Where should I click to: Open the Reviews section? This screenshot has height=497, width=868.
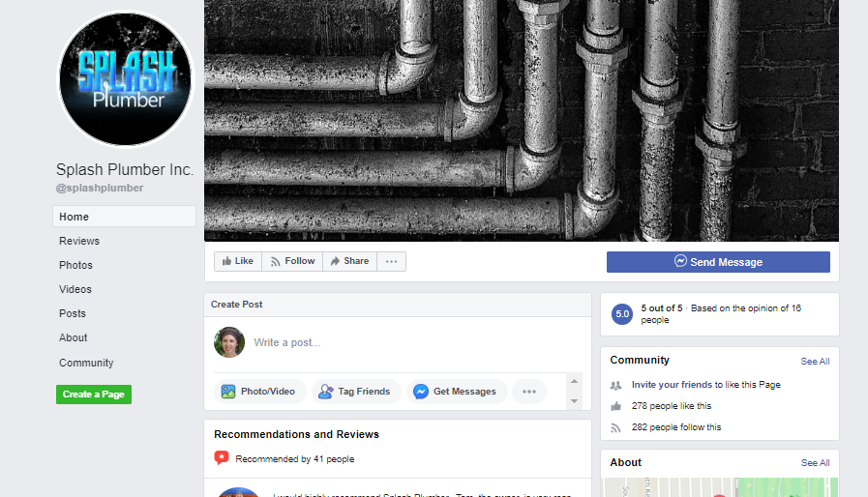pos(79,241)
